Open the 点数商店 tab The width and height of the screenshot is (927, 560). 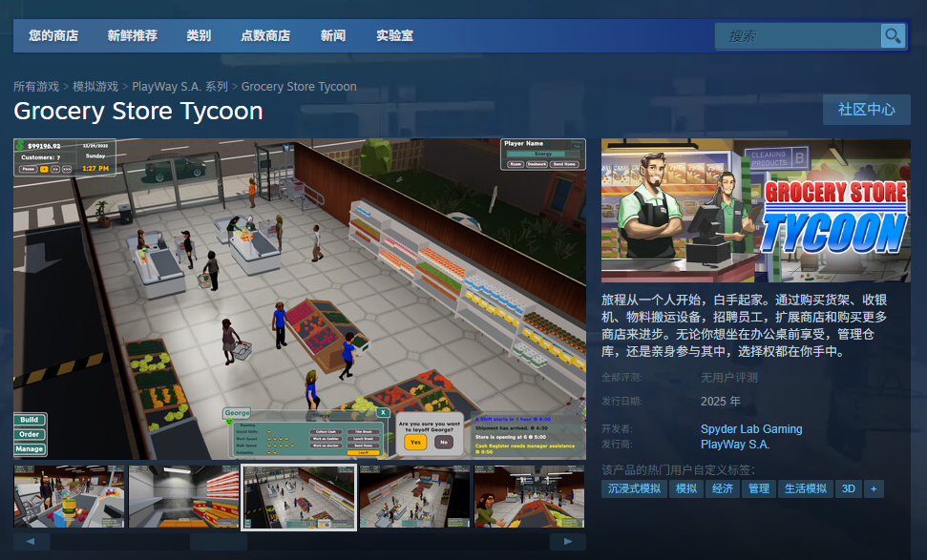click(265, 36)
